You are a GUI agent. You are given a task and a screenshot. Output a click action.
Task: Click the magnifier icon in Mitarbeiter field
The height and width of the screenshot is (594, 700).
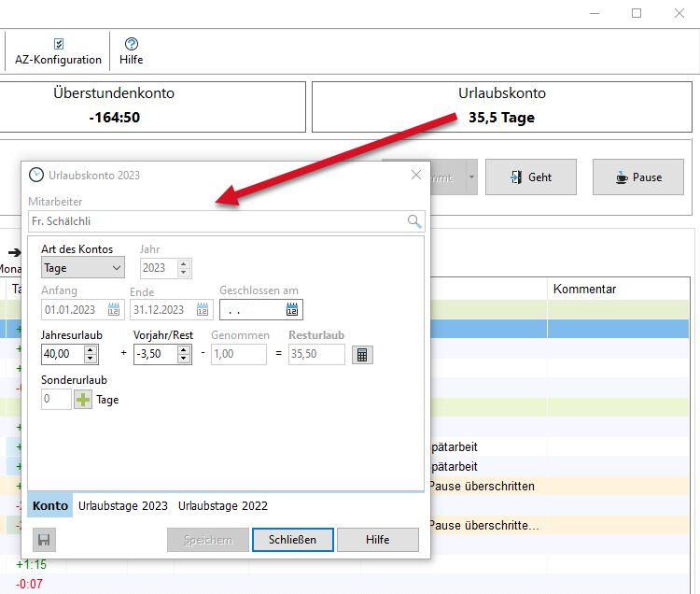click(x=414, y=221)
